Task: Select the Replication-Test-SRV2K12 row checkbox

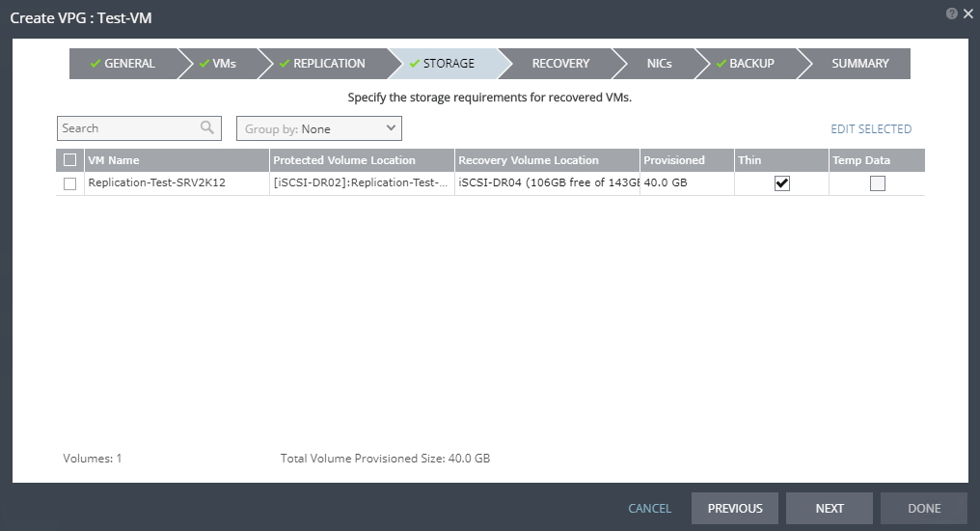Action: click(x=69, y=183)
